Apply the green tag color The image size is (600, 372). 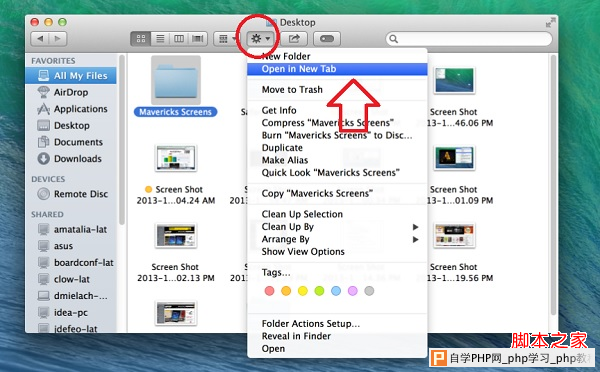[x=319, y=291]
